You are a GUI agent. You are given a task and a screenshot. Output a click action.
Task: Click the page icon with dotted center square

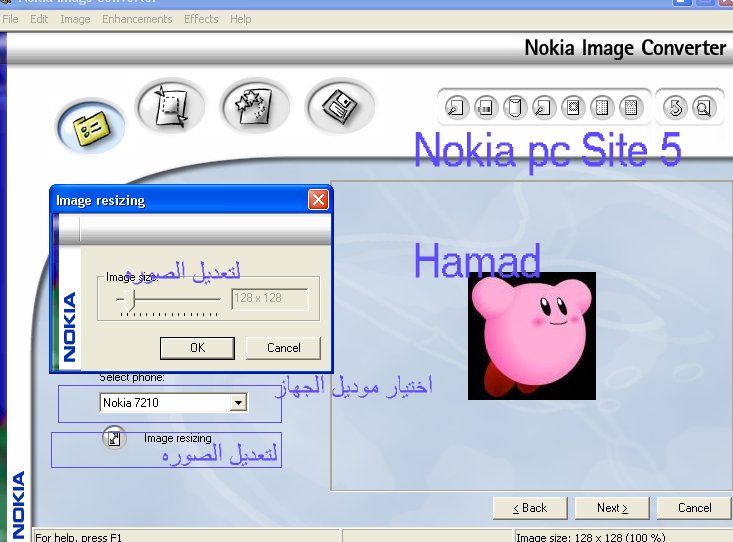573,108
